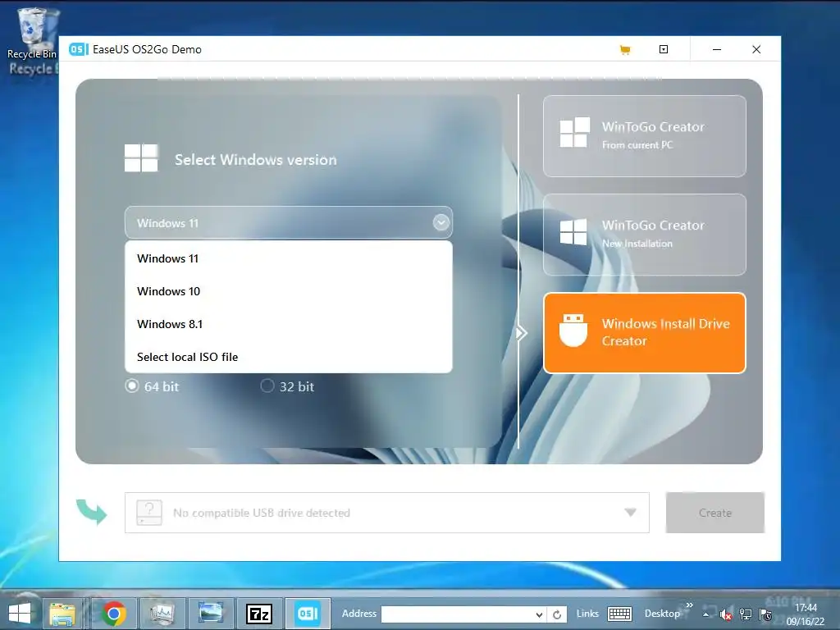Viewport: 840px width, 630px height.
Task: Choose Windows 8.1 from the list
Action: click(288, 324)
